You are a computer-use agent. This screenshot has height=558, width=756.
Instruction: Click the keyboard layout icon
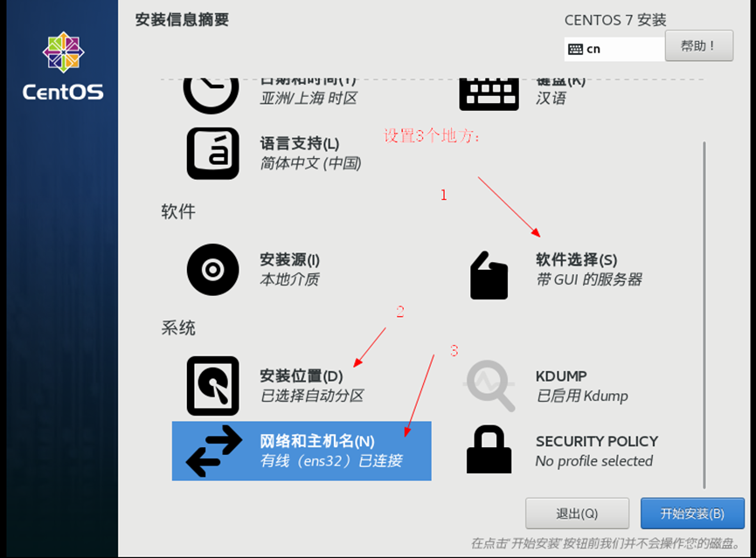(489, 94)
